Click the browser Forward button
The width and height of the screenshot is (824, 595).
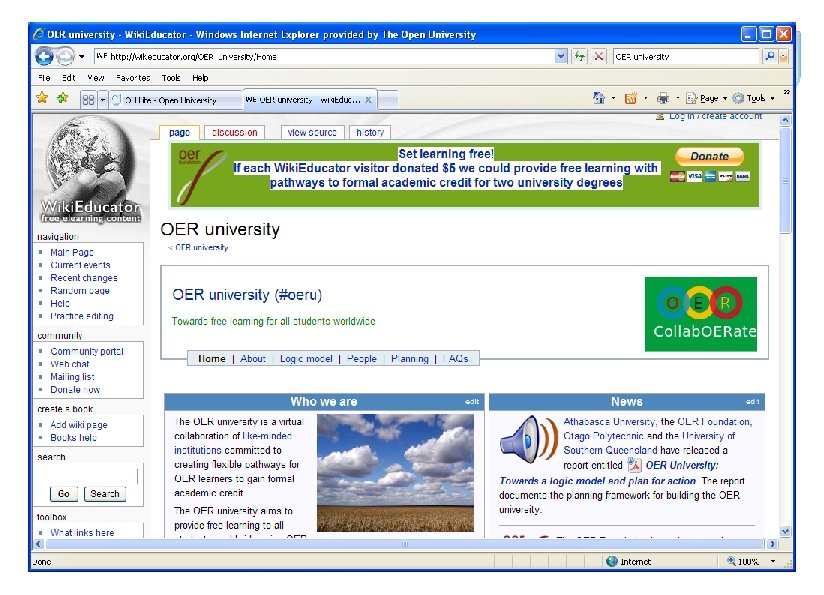tap(65, 56)
